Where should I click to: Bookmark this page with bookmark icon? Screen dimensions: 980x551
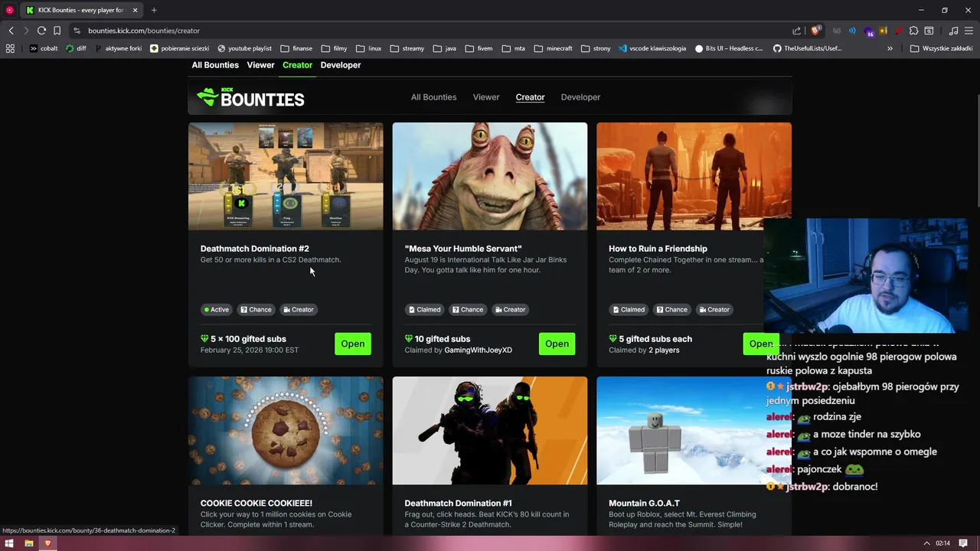[57, 31]
